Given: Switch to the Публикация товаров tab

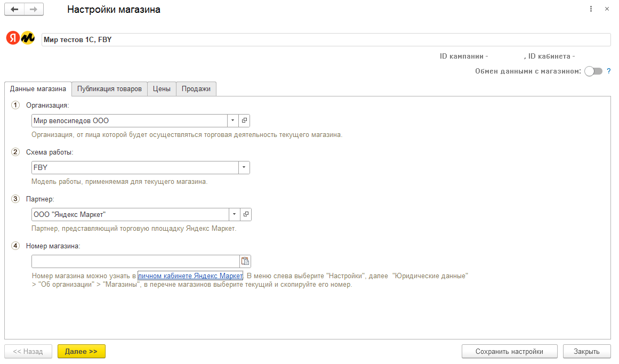Looking at the screenshot, I should tap(109, 89).
